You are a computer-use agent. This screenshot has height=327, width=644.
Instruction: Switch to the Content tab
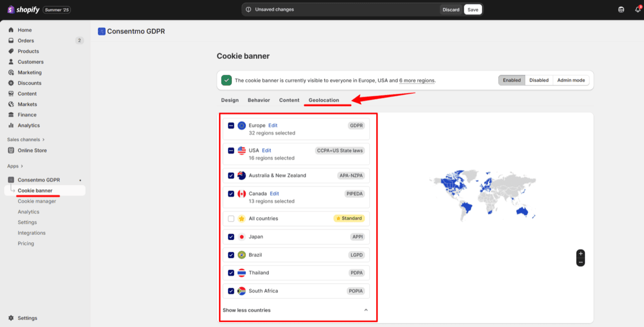pos(289,100)
